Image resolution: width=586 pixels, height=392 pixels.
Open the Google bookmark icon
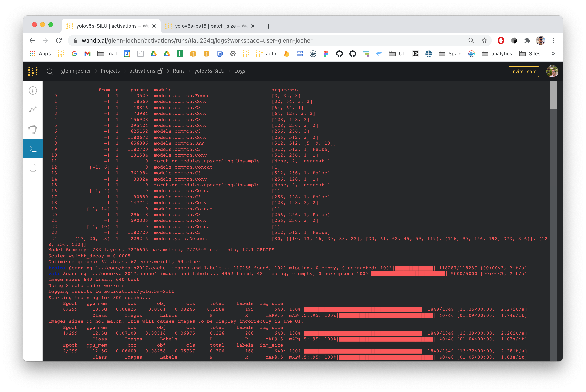click(74, 53)
